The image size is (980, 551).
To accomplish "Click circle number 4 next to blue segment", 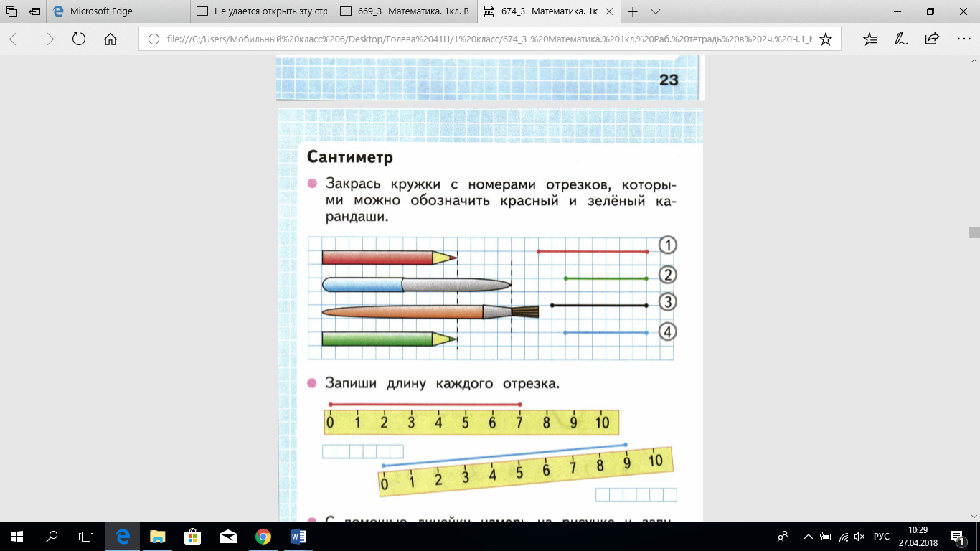I will (667, 331).
